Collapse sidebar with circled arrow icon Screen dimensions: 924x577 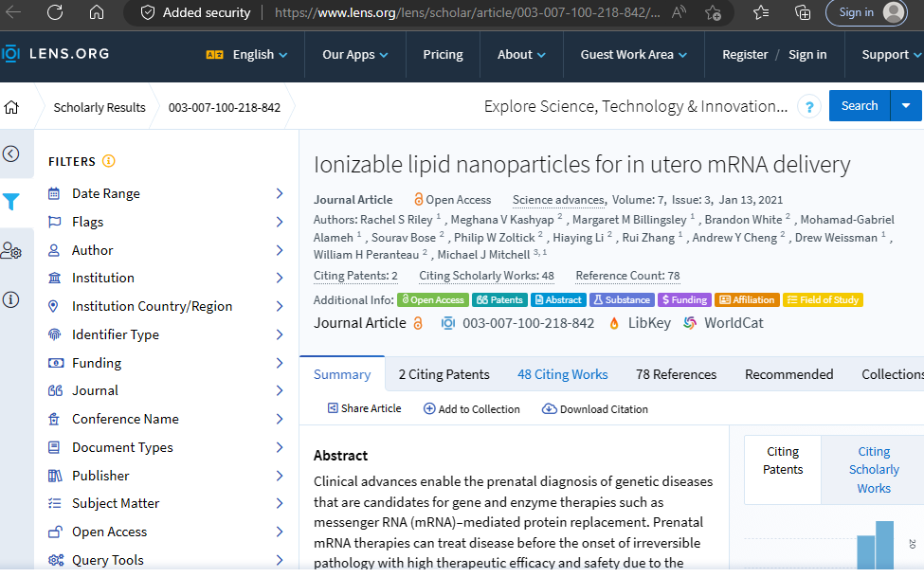11,153
